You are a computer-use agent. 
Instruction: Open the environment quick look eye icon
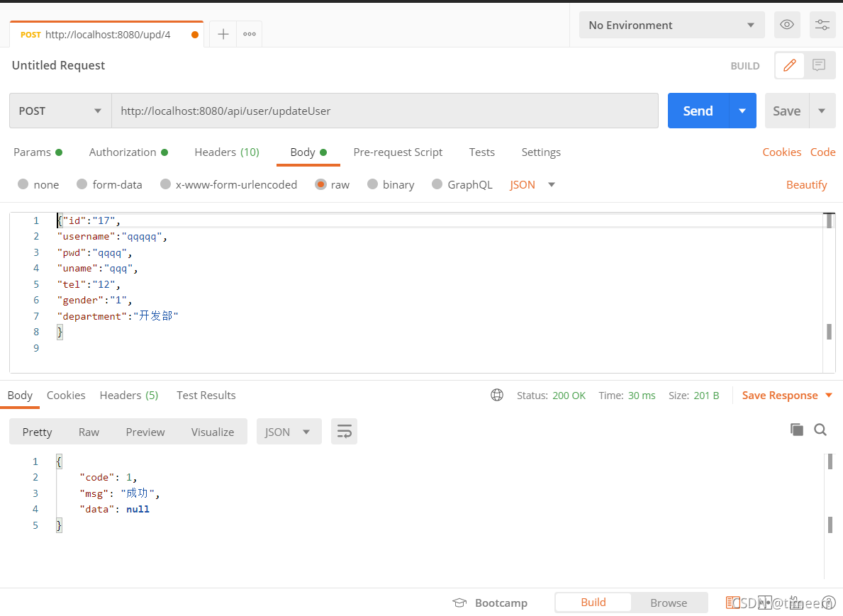point(787,25)
